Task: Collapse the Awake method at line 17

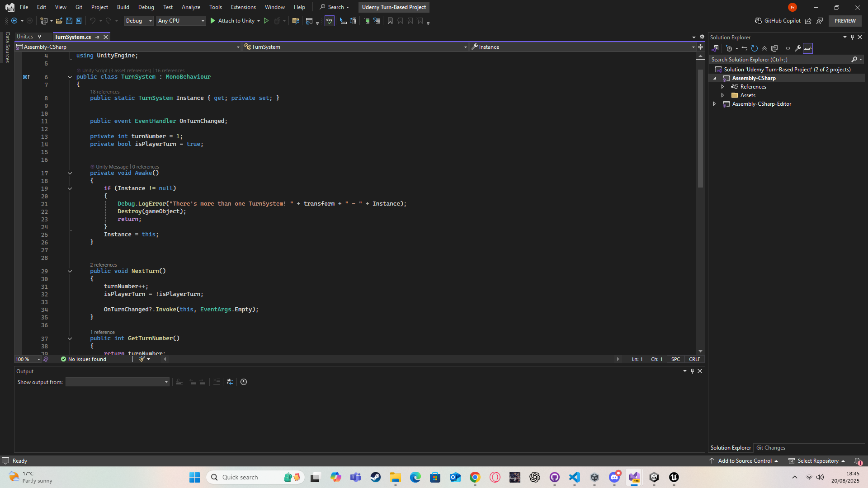Action: [70, 173]
